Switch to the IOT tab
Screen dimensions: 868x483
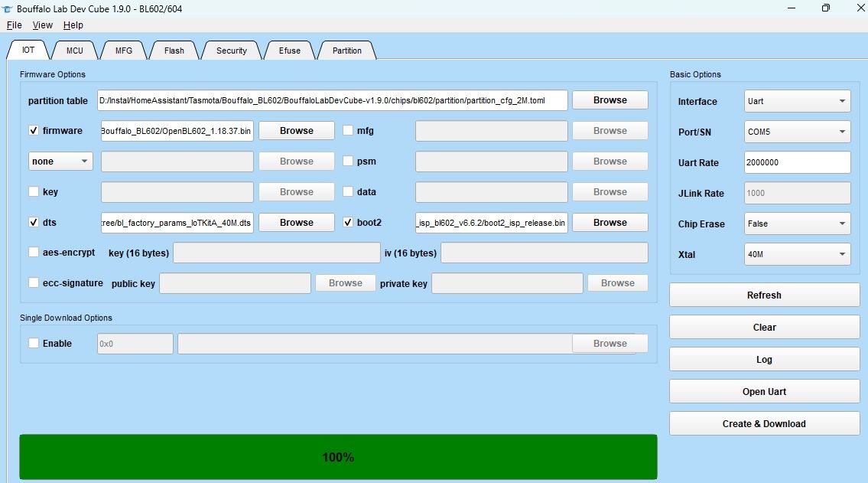tap(28, 50)
